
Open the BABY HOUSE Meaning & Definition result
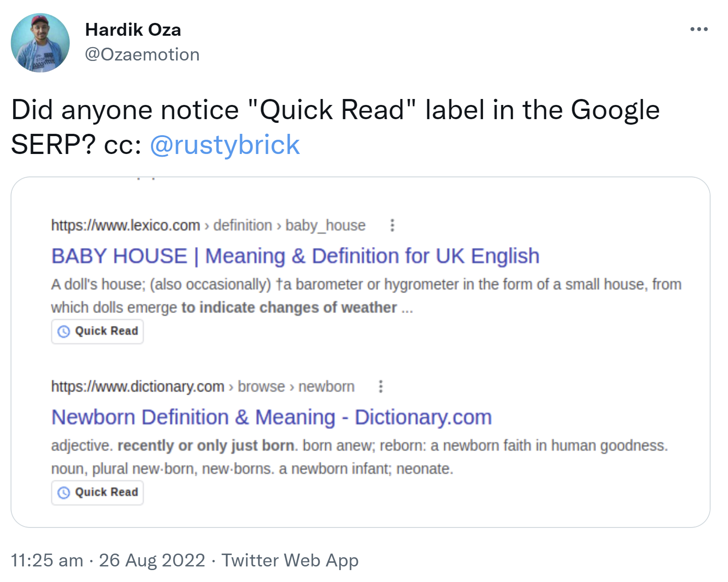tap(296, 256)
